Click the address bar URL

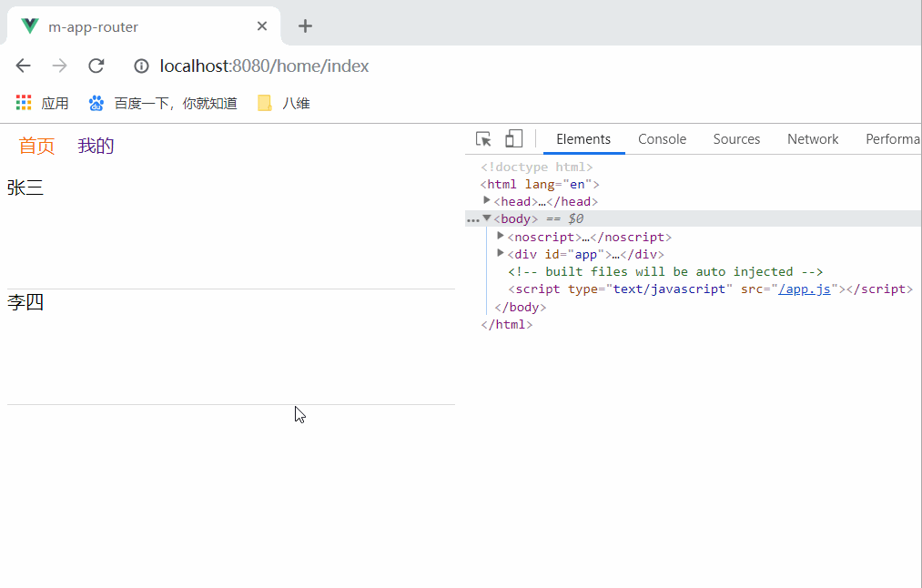pyautogui.click(x=264, y=66)
